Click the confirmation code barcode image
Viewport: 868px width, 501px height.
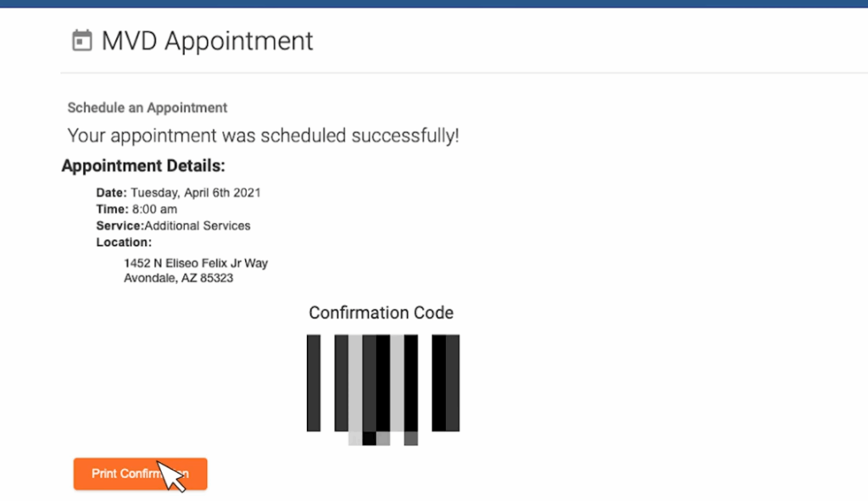click(x=383, y=390)
